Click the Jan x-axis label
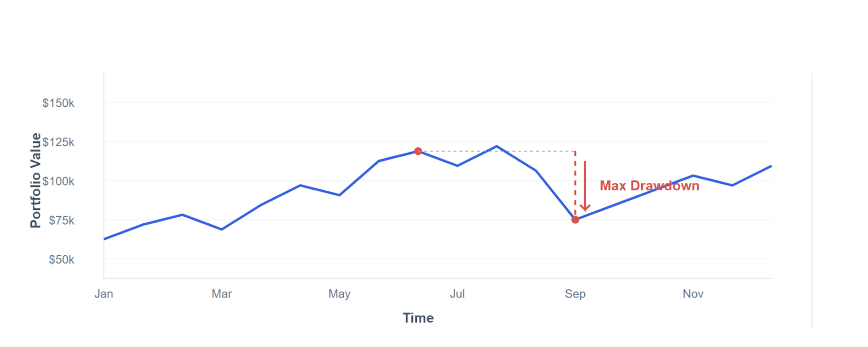 click(x=104, y=294)
